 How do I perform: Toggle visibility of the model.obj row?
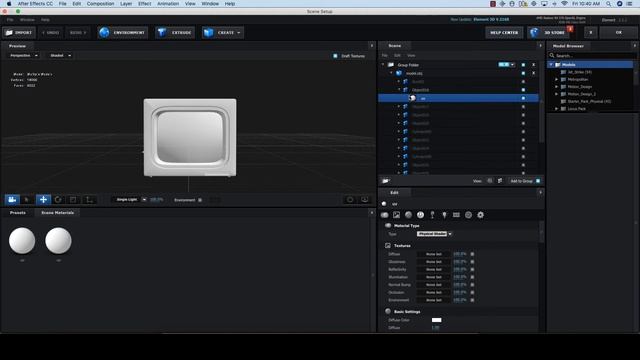click(x=523, y=73)
